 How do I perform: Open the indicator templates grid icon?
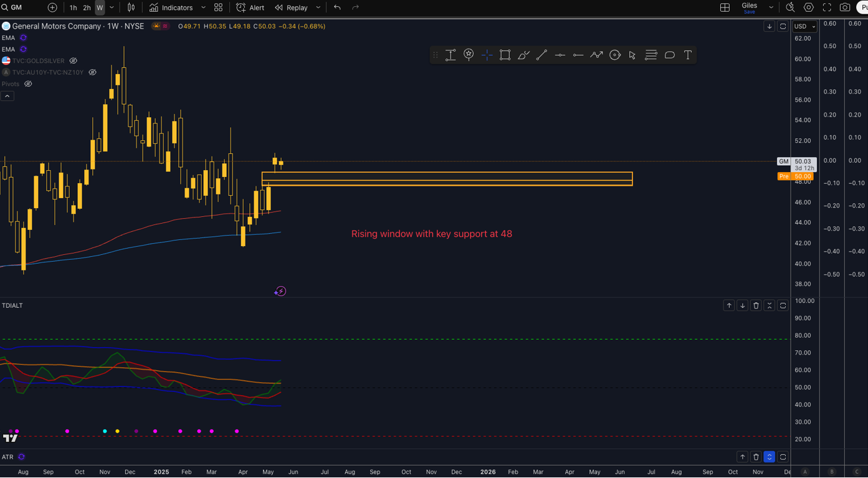[218, 7]
